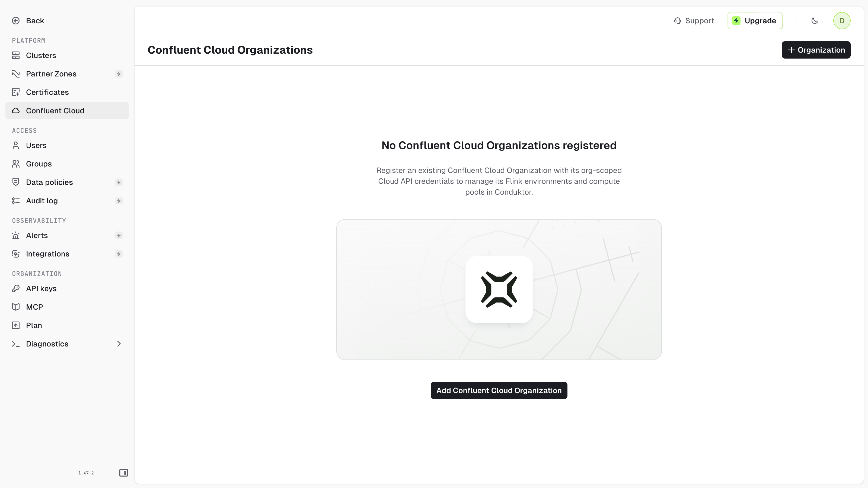Click the Audit log list icon

point(16,201)
